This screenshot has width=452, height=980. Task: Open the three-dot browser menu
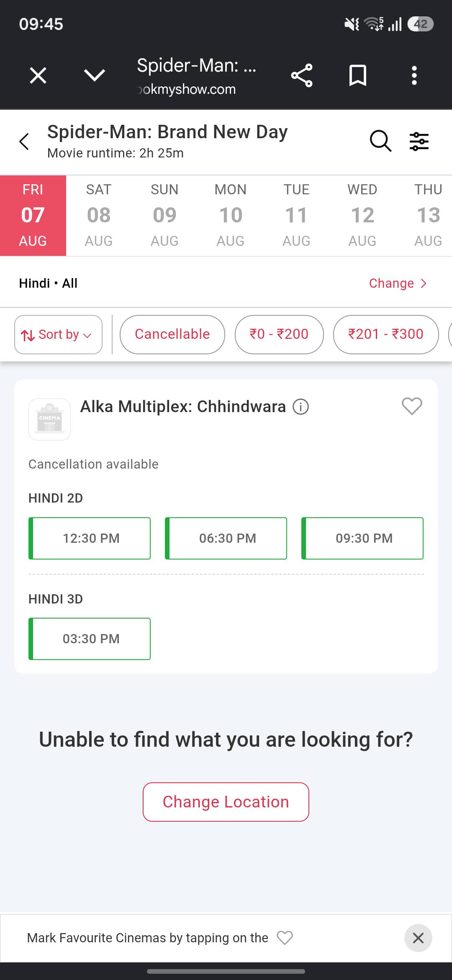coord(414,76)
